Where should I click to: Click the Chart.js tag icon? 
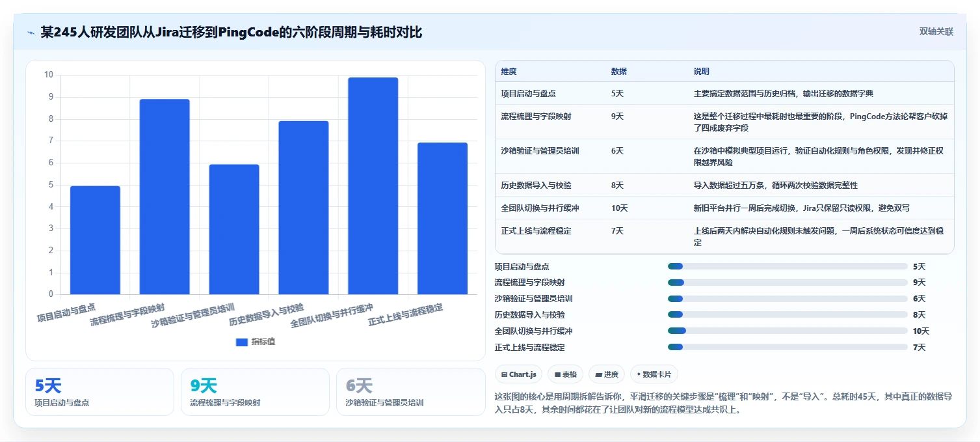click(504, 374)
